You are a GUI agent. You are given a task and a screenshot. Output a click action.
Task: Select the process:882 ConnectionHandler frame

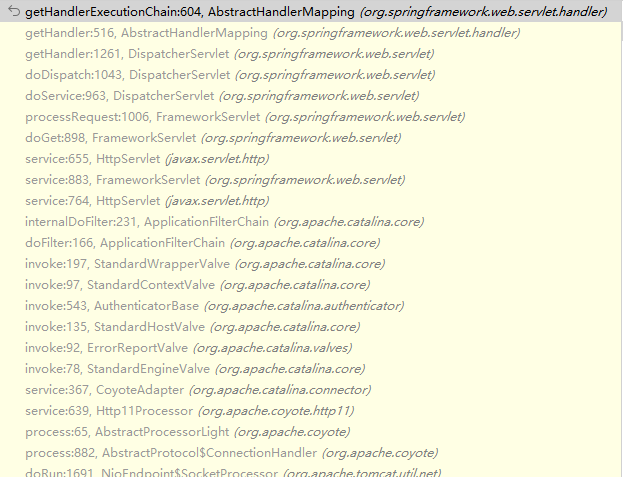(231, 453)
